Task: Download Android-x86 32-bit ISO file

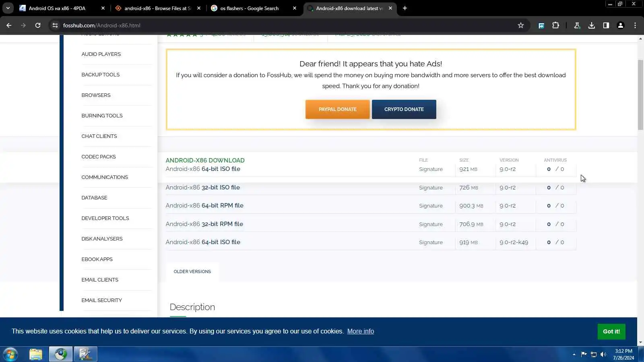Action: tap(203, 187)
